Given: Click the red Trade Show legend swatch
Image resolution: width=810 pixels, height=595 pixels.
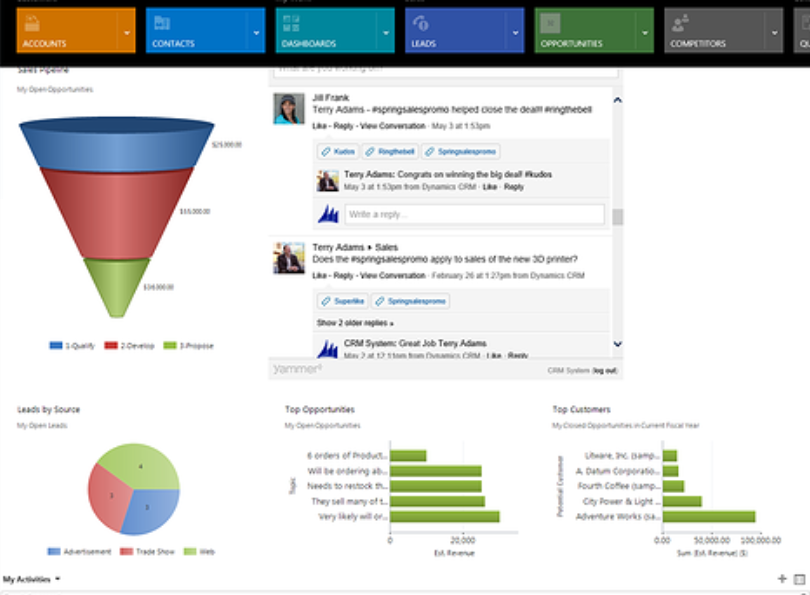Looking at the screenshot, I should pyautogui.click(x=127, y=552).
